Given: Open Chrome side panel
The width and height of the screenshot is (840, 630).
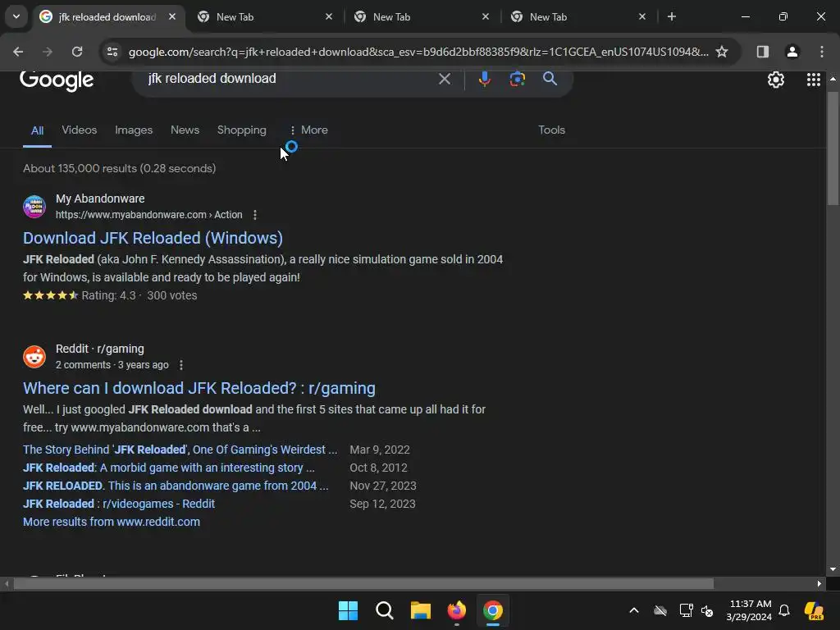Looking at the screenshot, I should coord(762,52).
